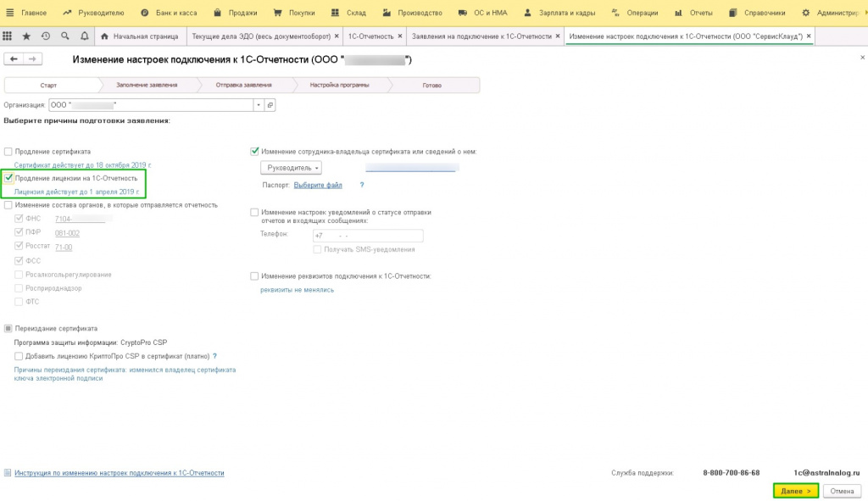The image size is (868, 501).
Task: Click Выберите файл passport link
Action: [x=318, y=185]
